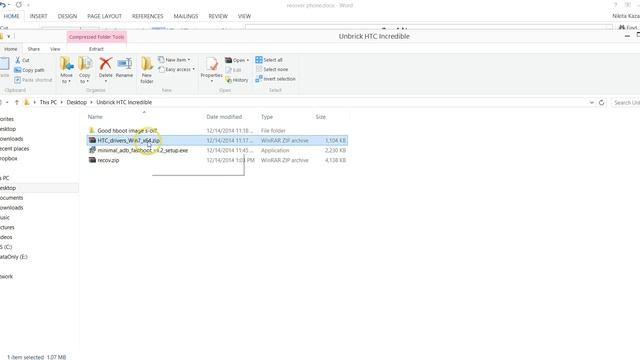Click Desktop in address breadcrumb
The width and height of the screenshot is (640, 360).
[x=77, y=102]
